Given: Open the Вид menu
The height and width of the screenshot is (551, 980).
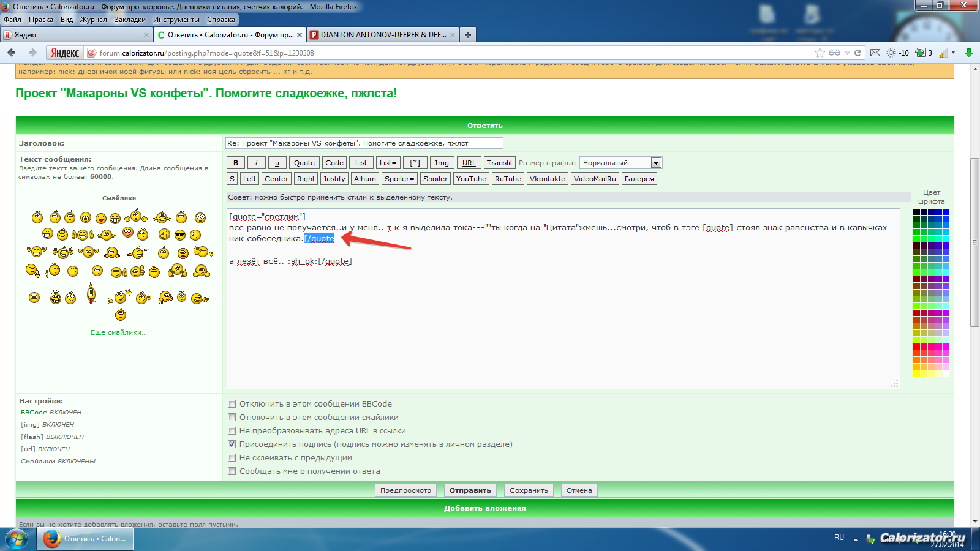Looking at the screenshot, I should coord(67,20).
